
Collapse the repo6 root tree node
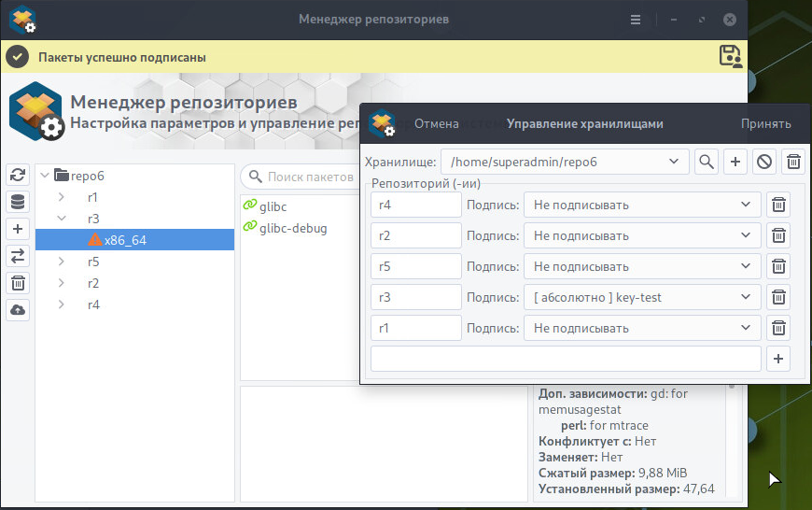[x=46, y=176]
